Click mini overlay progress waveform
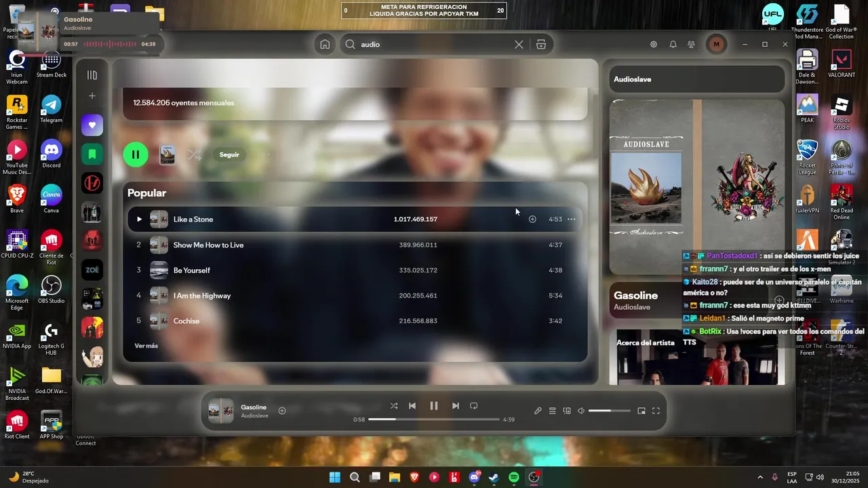The height and width of the screenshot is (488, 868). click(x=110, y=44)
